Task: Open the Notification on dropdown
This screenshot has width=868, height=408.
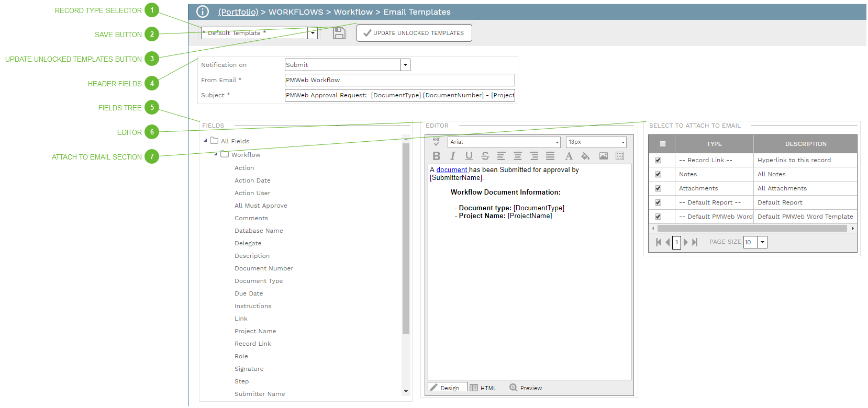Action: 405,65
